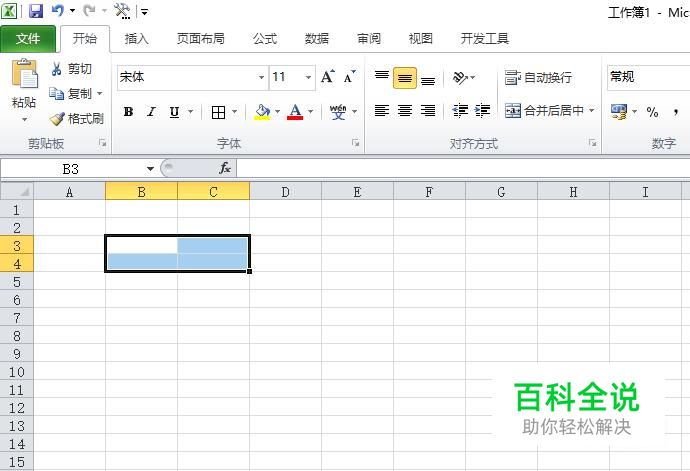Image resolution: width=690 pixels, height=471 pixels.
Task: Toggle middle align
Action: tap(405, 78)
